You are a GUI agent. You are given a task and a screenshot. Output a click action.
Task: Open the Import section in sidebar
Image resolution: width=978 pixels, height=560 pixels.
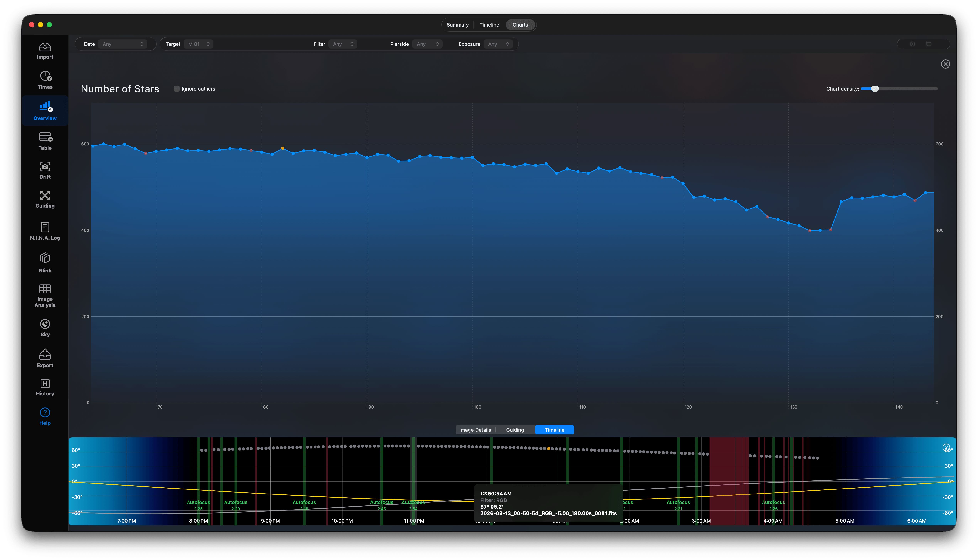(45, 50)
